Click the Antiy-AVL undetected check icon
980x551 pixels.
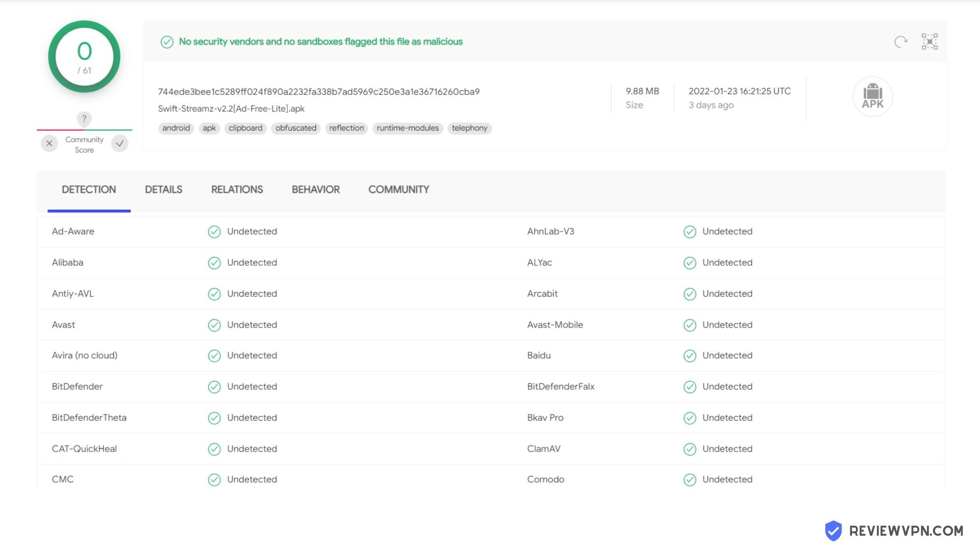214,294
